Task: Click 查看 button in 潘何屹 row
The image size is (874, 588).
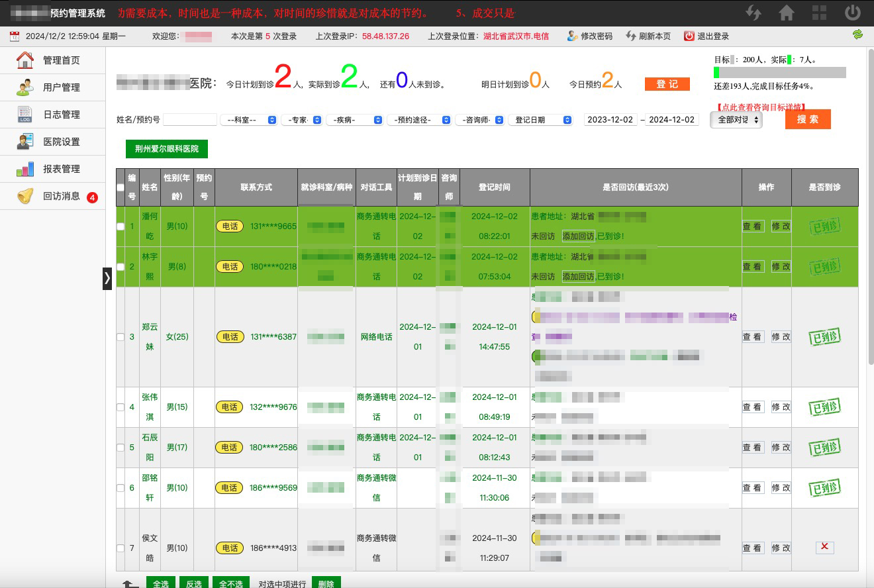Action: pyautogui.click(x=753, y=226)
